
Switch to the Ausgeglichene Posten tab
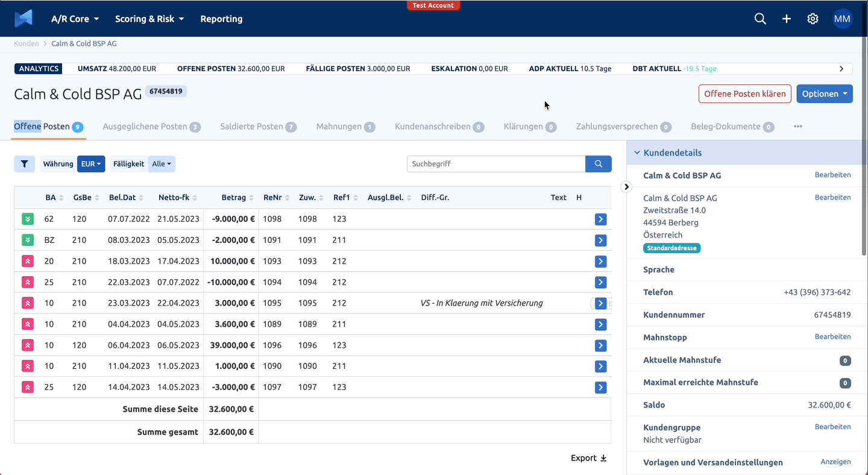point(151,127)
